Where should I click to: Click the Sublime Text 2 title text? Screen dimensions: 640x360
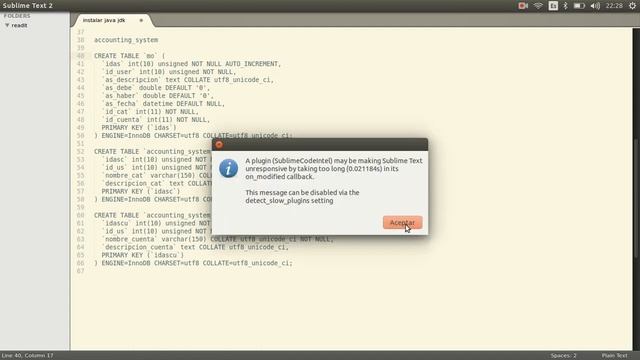point(27,6)
